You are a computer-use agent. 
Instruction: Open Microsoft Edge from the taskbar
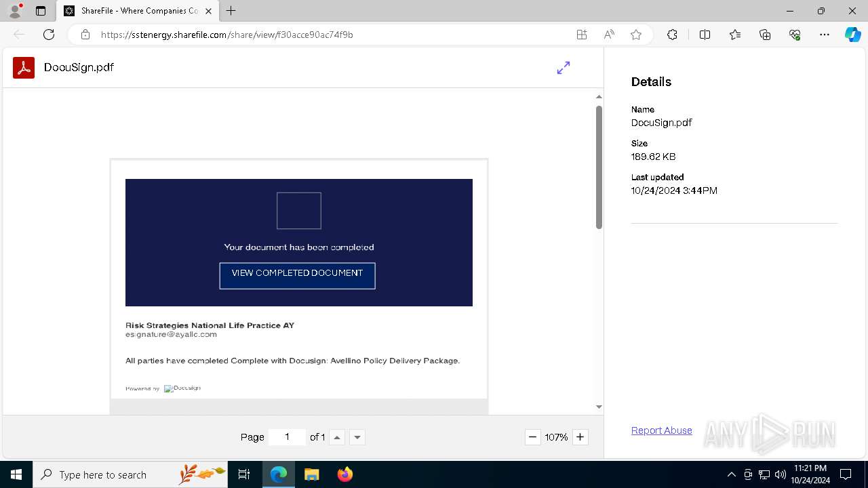pyautogui.click(x=279, y=474)
